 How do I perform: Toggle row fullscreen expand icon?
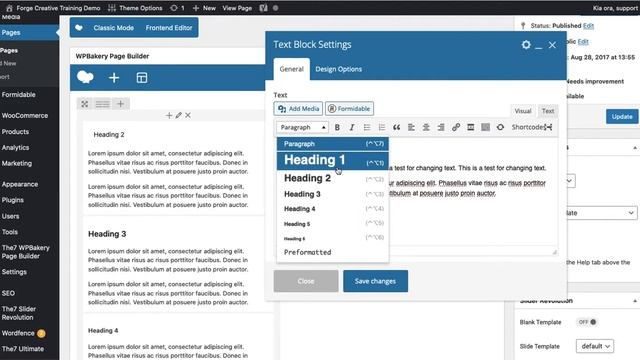tap(84, 104)
